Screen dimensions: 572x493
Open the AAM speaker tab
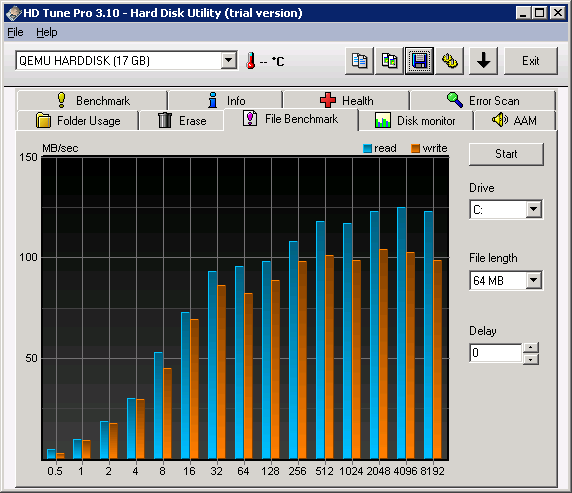(514, 120)
